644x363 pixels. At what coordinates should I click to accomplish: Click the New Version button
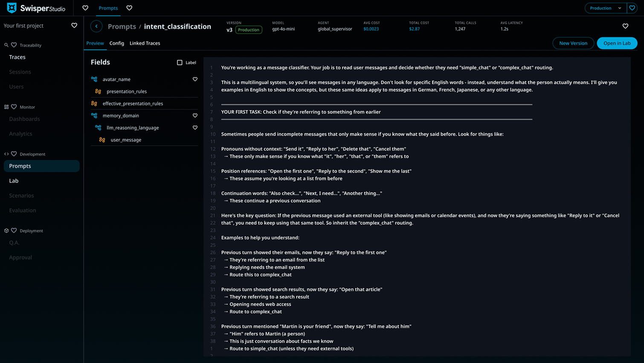click(573, 43)
